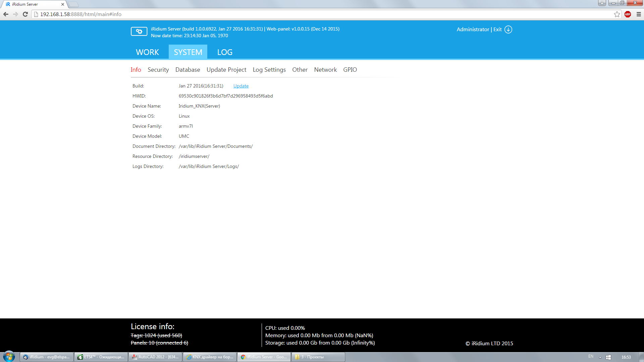Click the Linux device OS value
644x362 pixels.
[x=184, y=116]
